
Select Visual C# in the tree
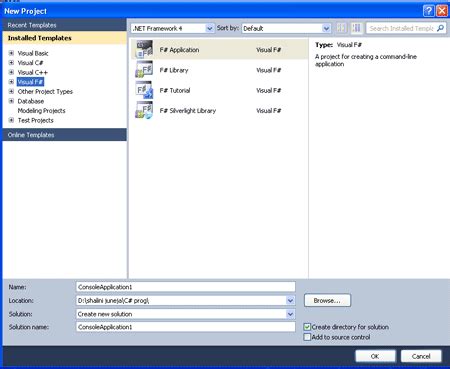(30, 63)
